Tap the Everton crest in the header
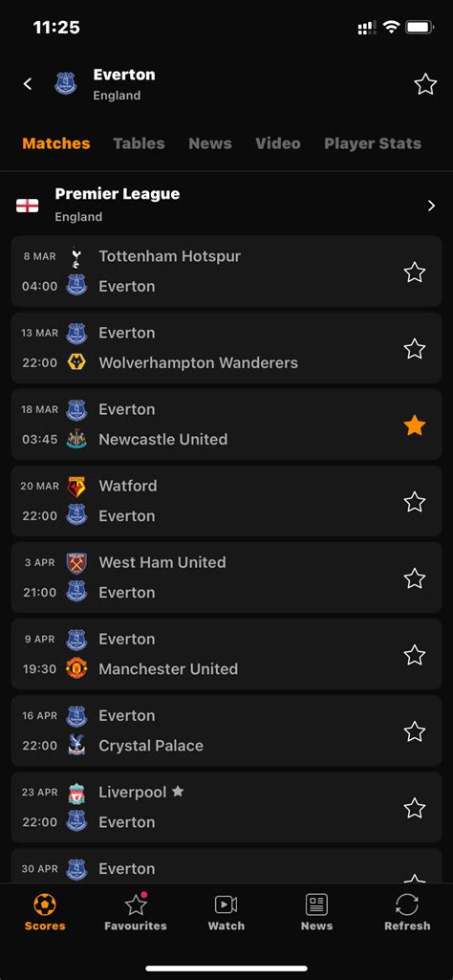Viewport: 453px width, 980px height. coord(66,84)
